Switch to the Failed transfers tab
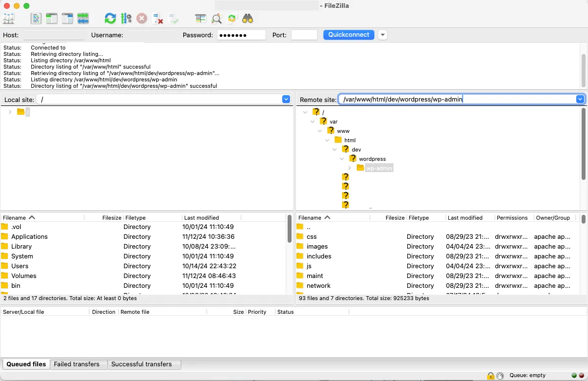Image resolution: width=588 pixels, height=381 pixels. (x=76, y=364)
